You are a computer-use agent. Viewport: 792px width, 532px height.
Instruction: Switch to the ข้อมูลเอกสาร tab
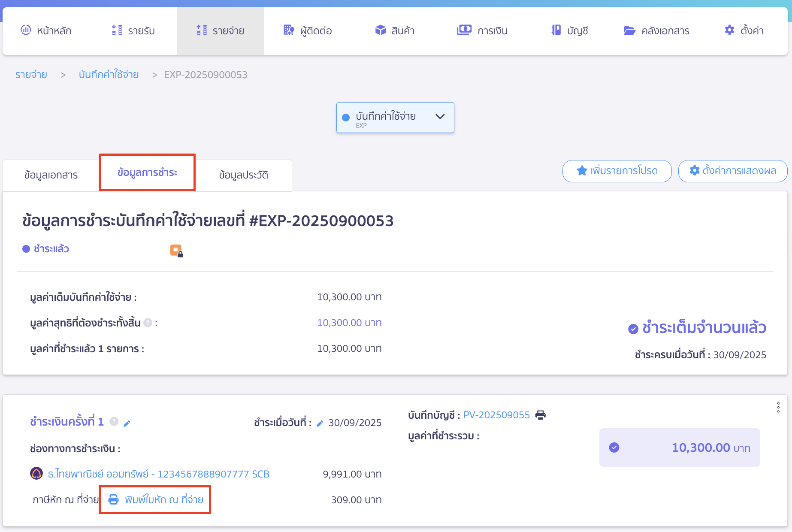click(50, 175)
